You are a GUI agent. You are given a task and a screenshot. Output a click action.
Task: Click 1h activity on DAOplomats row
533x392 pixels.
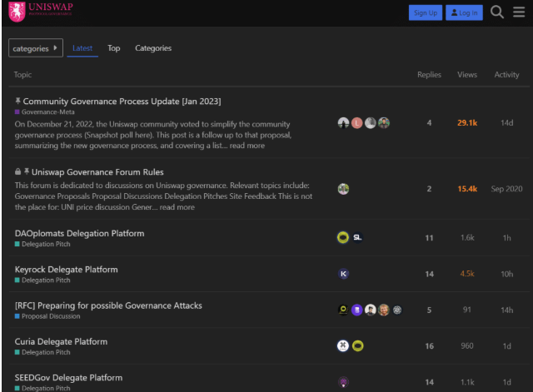pyautogui.click(x=506, y=238)
